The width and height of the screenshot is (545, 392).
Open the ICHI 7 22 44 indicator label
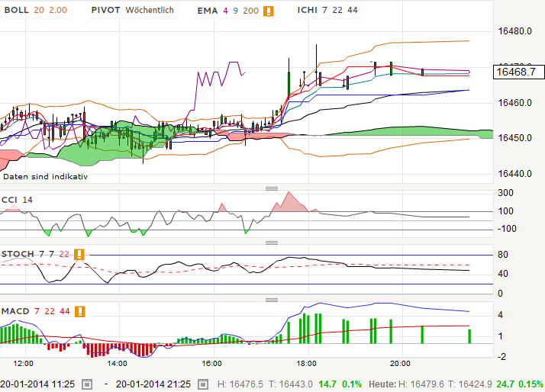tap(327, 10)
